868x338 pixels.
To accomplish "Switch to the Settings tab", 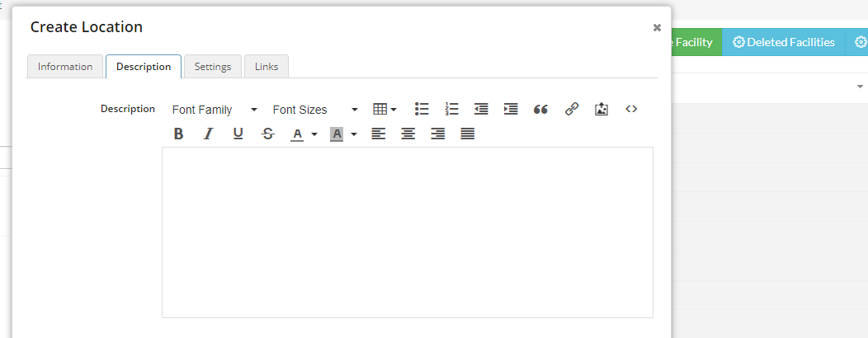I will coord(213,67).
